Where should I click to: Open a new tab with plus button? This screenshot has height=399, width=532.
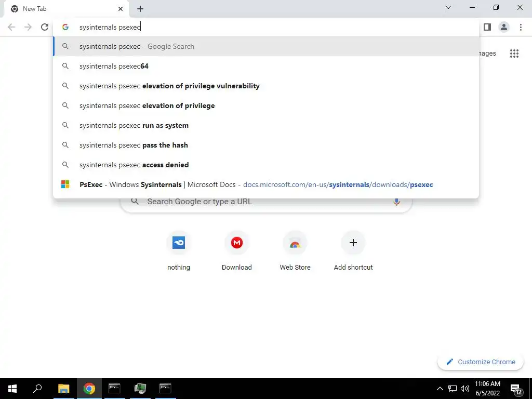(x=140, y=9)
